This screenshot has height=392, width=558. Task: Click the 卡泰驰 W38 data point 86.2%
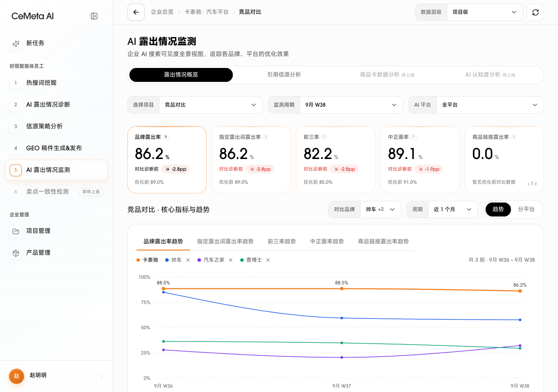click(x=520, y=291)
